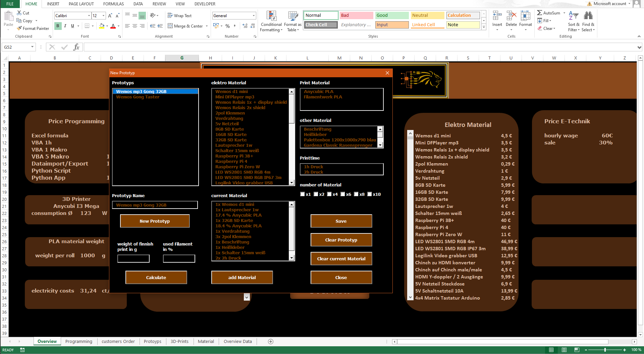The width and height of the screenshot is (644, 354).
Task: Tick the x10 material quantity checkbox
Action: coord(370,194)
